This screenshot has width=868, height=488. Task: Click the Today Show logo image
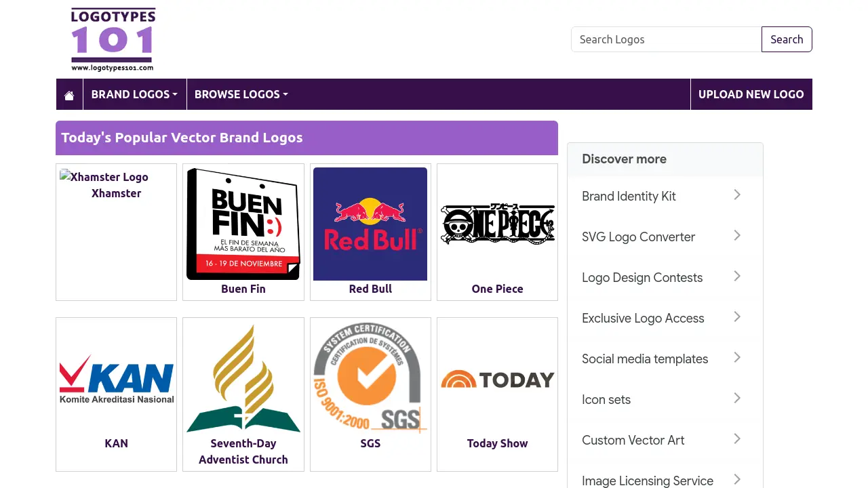point(497,380)
